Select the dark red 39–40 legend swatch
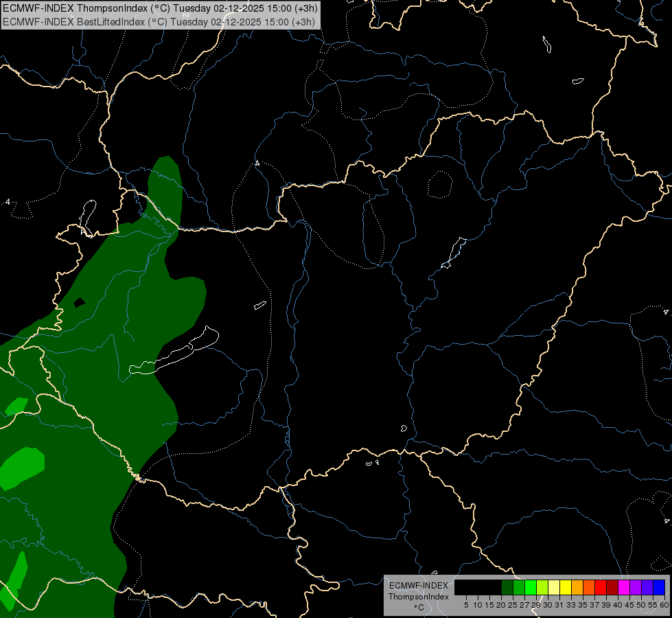 [x=612, y=588]
